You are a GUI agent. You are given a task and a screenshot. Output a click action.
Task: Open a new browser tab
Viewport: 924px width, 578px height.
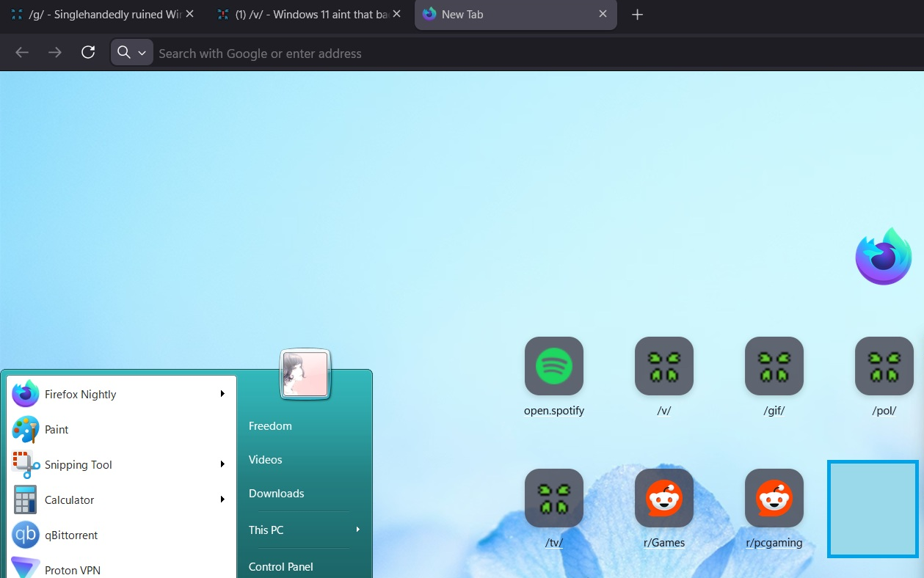[637, 15]
